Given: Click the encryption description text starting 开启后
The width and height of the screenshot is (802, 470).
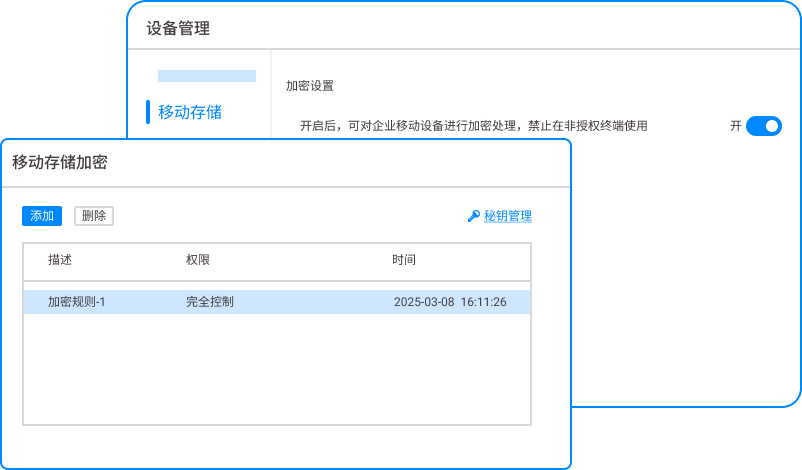Looking at the screenshot, I should coord(474,126).
